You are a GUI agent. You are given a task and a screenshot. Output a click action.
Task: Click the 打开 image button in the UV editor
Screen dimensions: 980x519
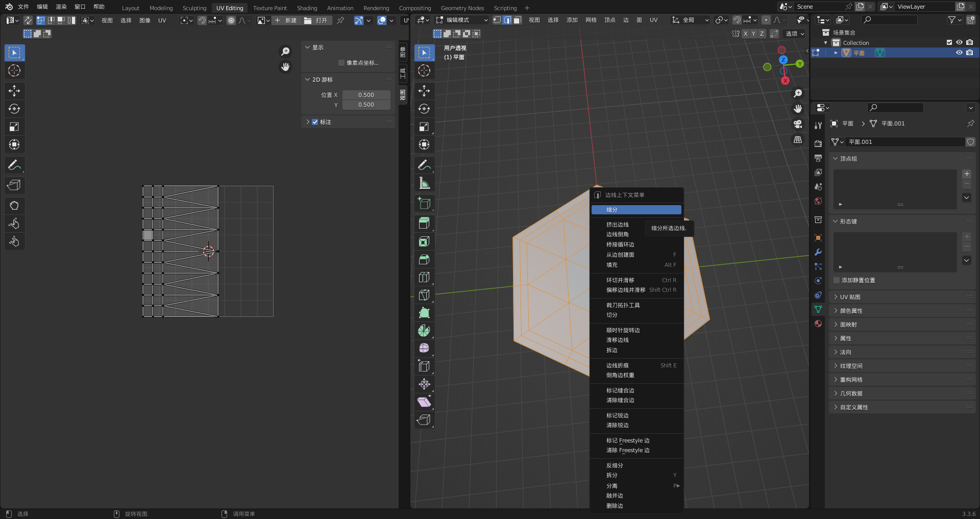coord(316,20)
